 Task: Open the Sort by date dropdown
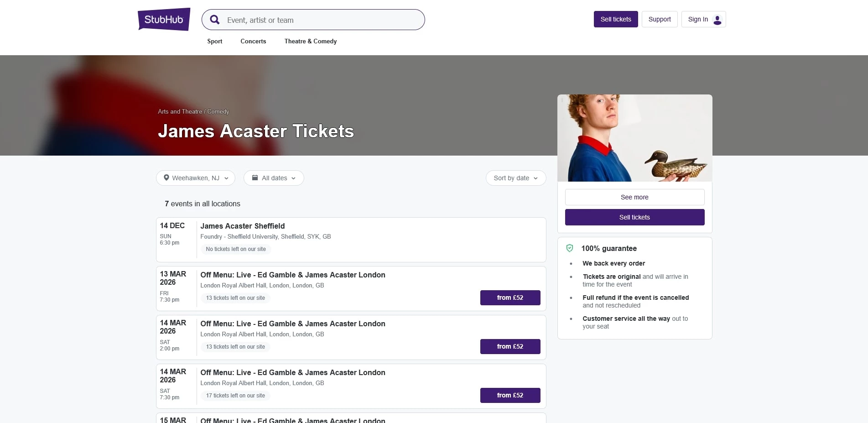515,178
